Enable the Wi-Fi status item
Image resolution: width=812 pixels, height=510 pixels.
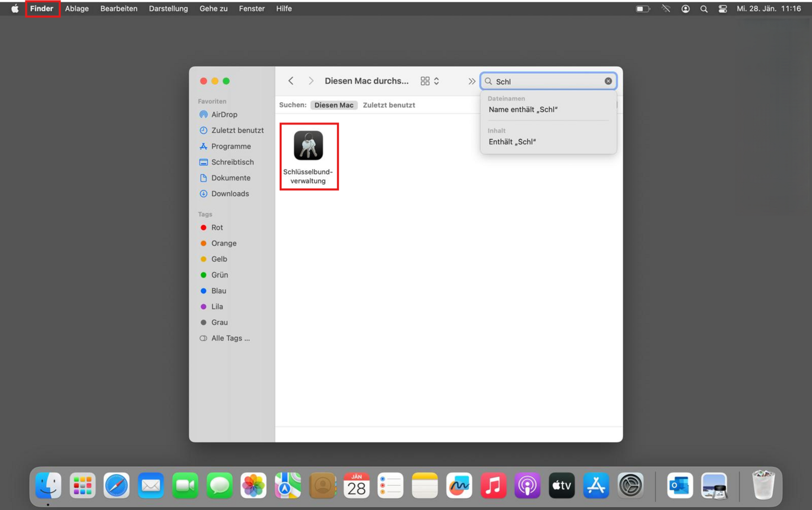point(666,8)
